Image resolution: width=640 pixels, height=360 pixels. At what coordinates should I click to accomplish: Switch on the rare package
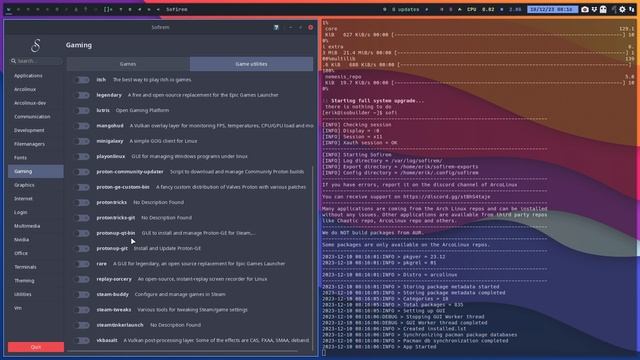click(82, 264)
